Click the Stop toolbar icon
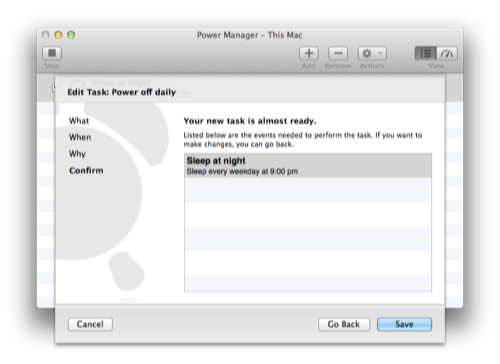The width and height of the screenshot is (500, 364). [x=52, y=53]
